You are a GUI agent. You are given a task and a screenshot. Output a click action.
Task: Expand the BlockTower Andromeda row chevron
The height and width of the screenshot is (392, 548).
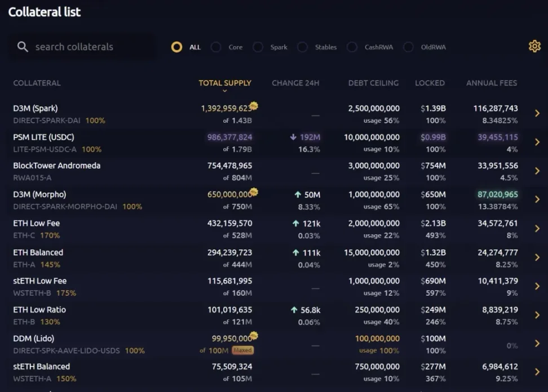[x=537, y=171]
